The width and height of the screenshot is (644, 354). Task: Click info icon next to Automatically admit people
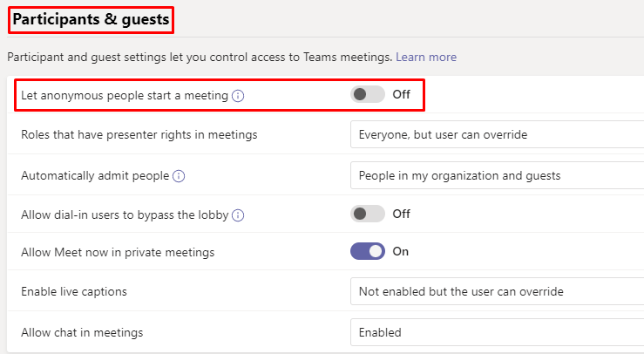[x=179, y=175]
